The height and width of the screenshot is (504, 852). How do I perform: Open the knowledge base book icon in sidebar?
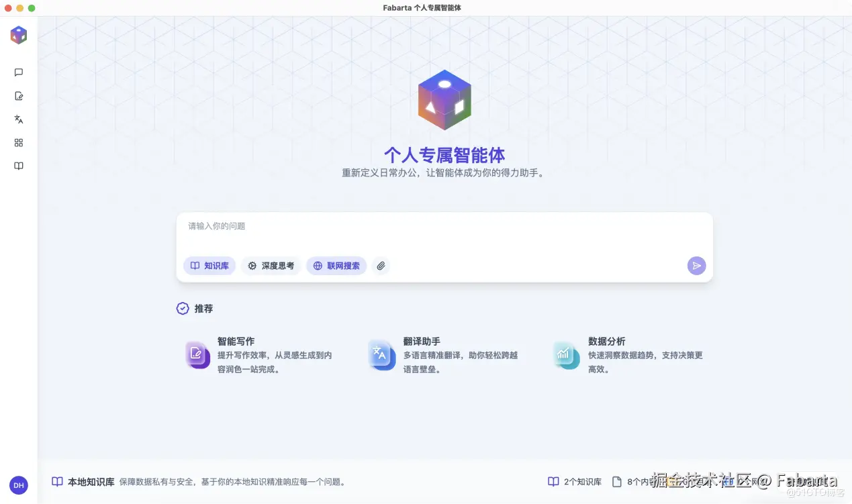(x=18, y=166)
